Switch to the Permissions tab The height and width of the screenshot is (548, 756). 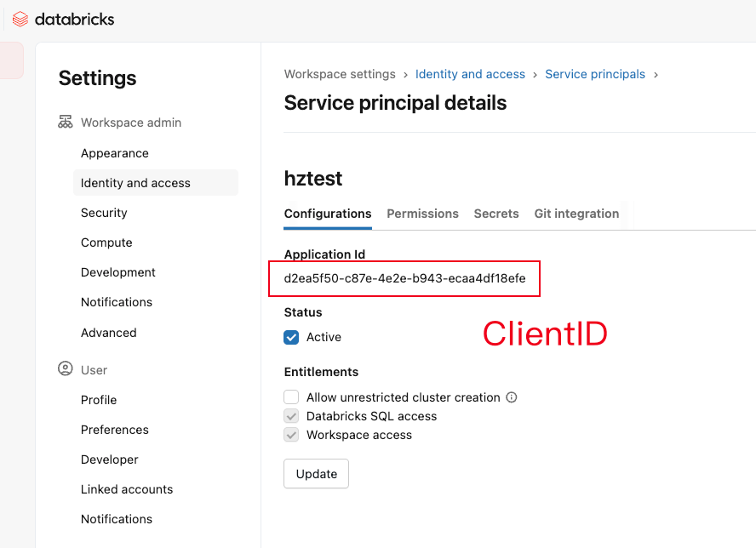coord(422,214)
